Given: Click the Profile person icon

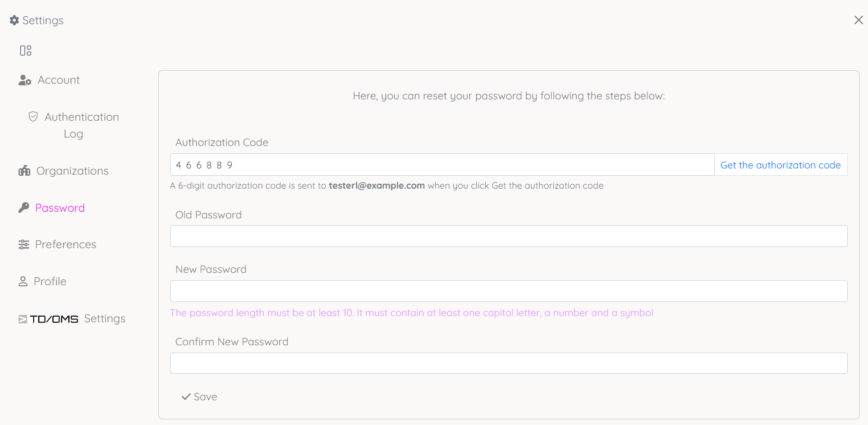Looking at the screenshot, I should (x=23, y=281).
